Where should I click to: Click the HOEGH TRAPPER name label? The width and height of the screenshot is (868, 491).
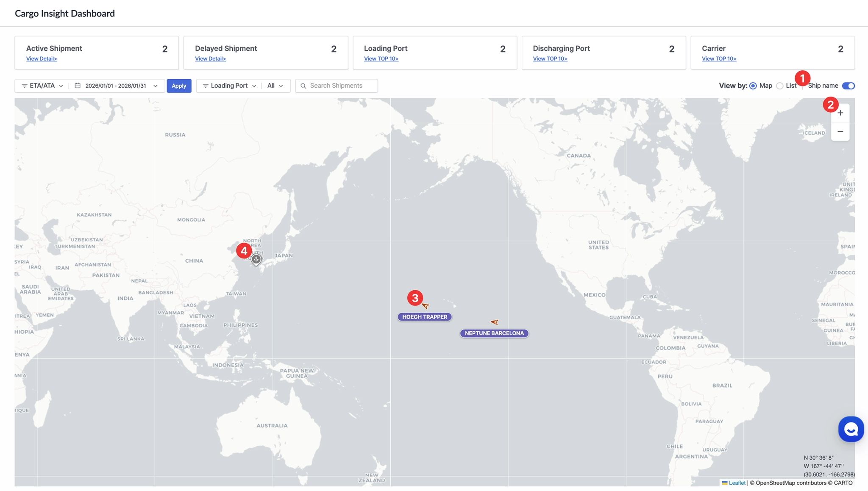(x=425, y=317)
